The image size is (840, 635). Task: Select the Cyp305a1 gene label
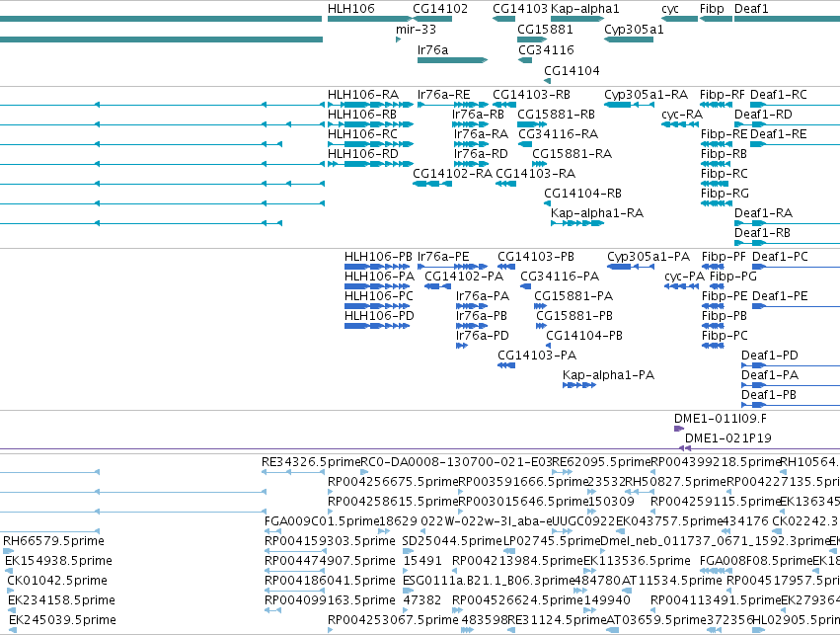634,30
